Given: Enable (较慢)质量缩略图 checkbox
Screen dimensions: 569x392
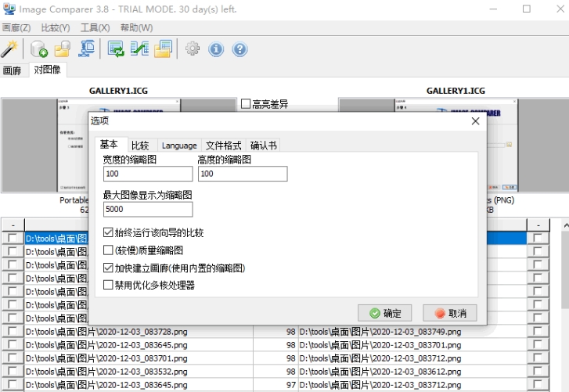Looking at the screenshot, I should pyautogui.click(x=109, y=250).
